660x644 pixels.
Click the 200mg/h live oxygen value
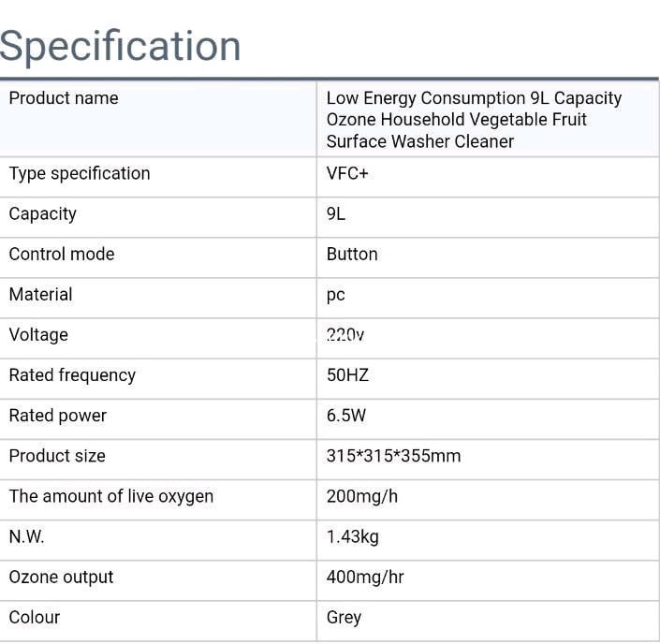click(361, 497)
